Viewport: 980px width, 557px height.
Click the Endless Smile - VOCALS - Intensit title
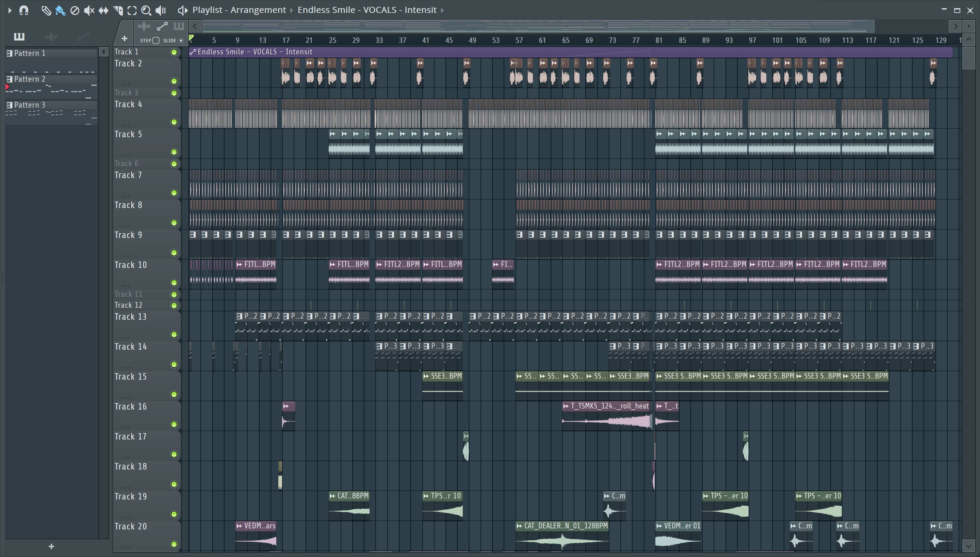click(367, 10)
